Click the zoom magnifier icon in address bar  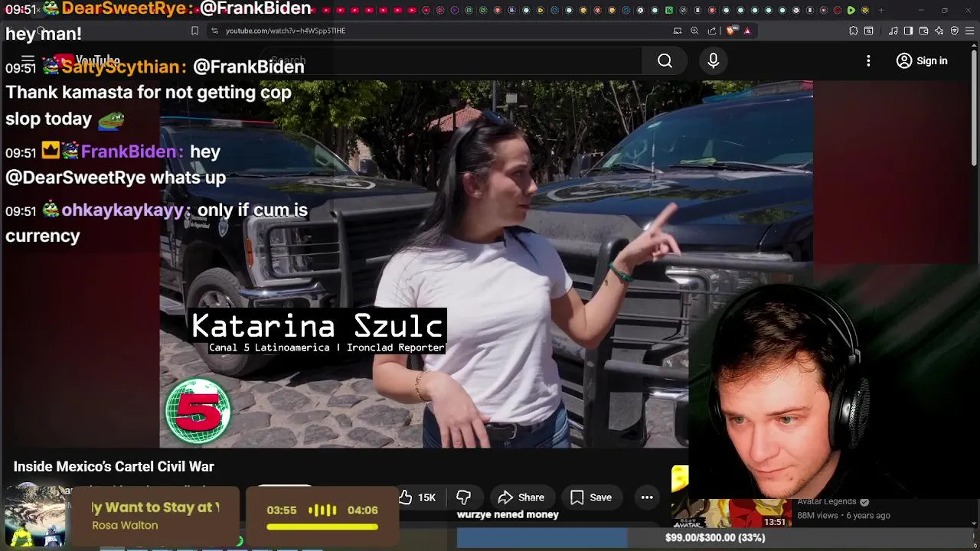pos(694,31)
